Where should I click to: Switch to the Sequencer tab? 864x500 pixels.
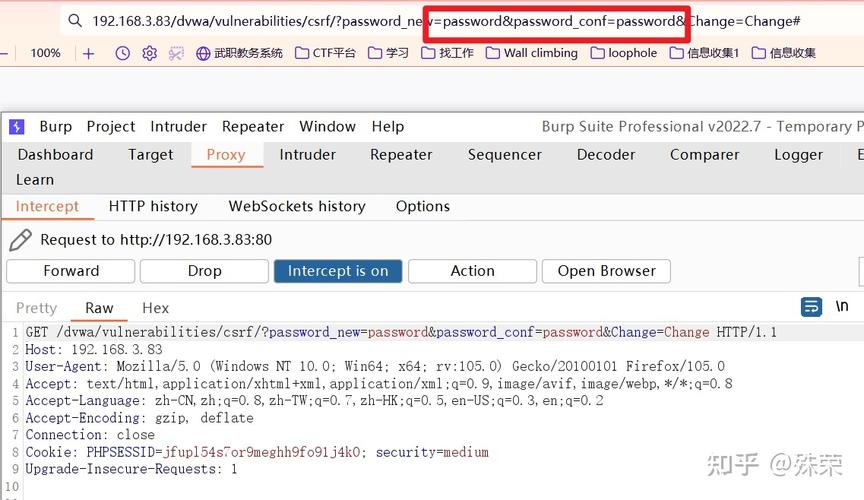pos(505,155)
